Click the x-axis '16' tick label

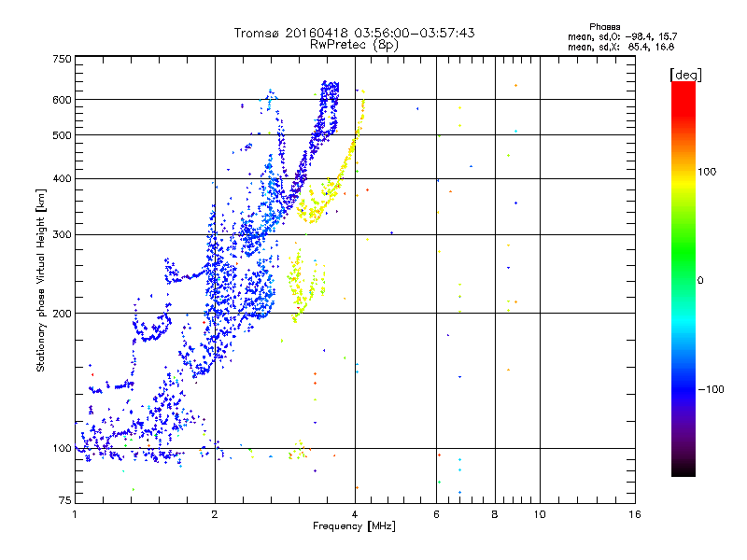635,514
